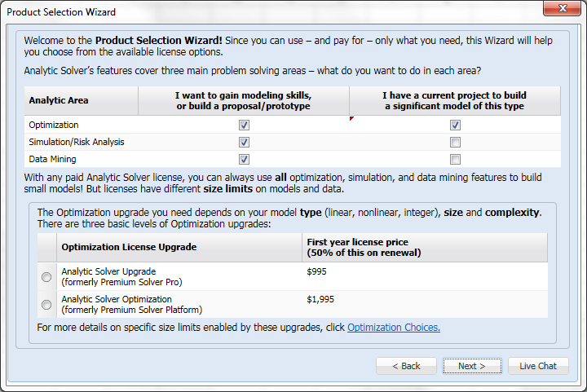Viewport: 587px width, 392px height.
Task: Click the Product Selection Wizard title bar
Action: pos(245,11)
